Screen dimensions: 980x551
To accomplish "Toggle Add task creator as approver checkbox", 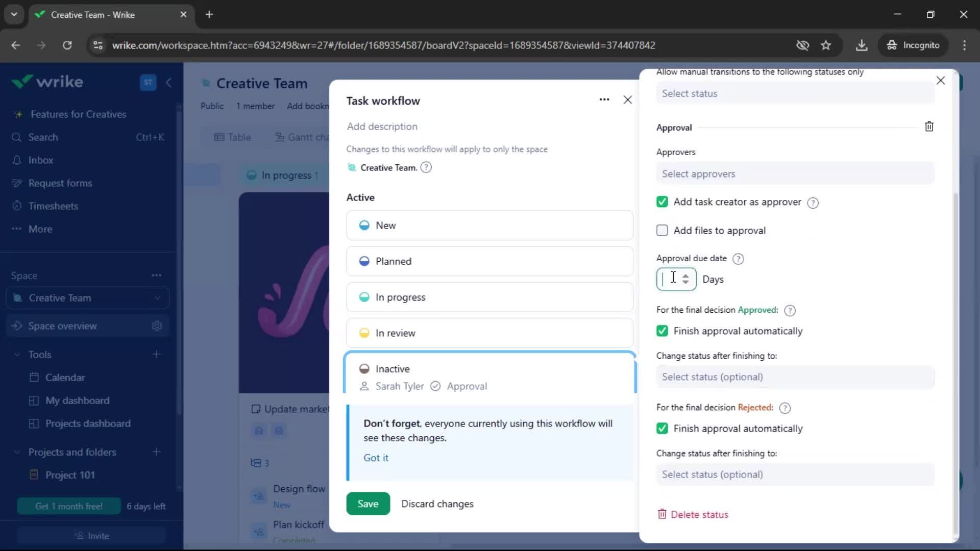I will click(x=662, y=202).
